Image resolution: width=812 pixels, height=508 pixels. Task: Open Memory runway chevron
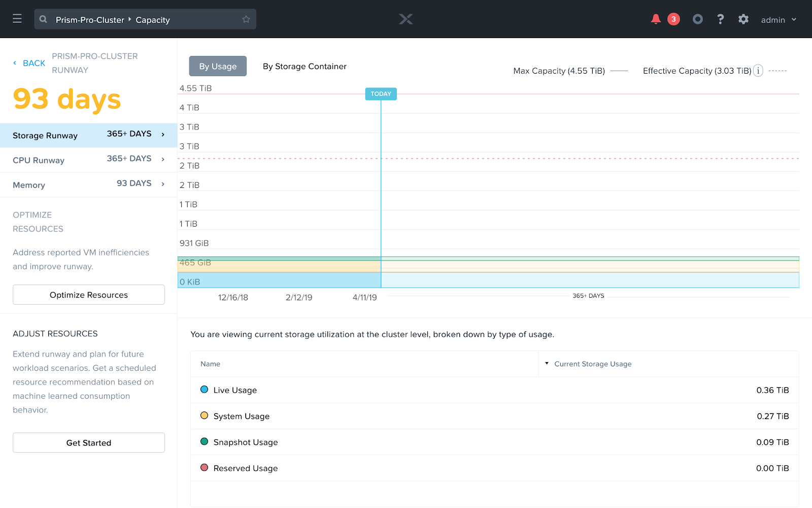(x=163, y=184)
